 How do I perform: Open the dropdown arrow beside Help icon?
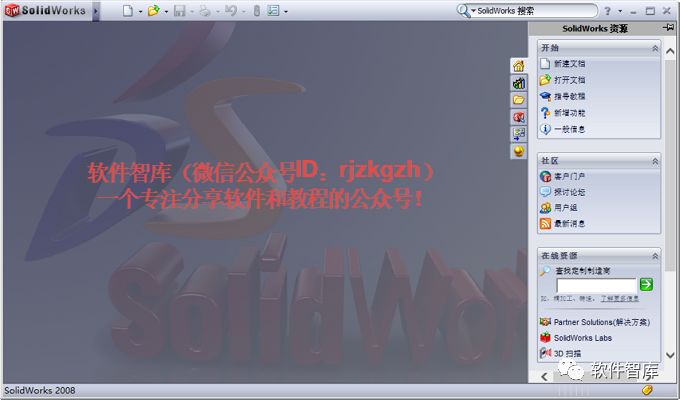[620, 11]
